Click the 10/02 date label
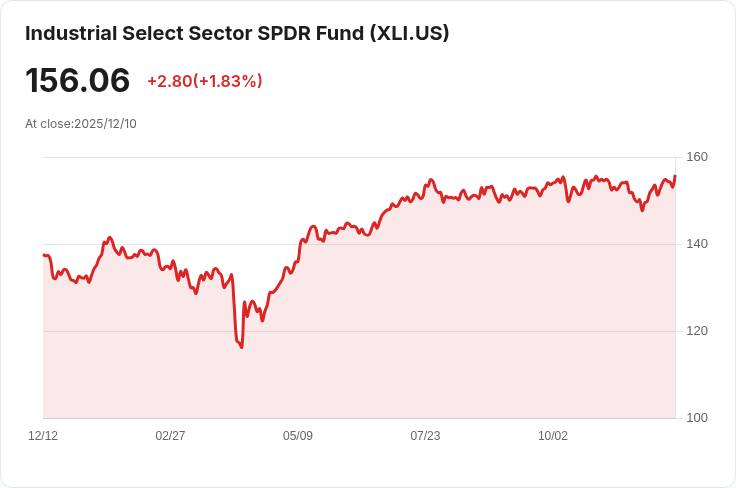 tap(552, 436)
